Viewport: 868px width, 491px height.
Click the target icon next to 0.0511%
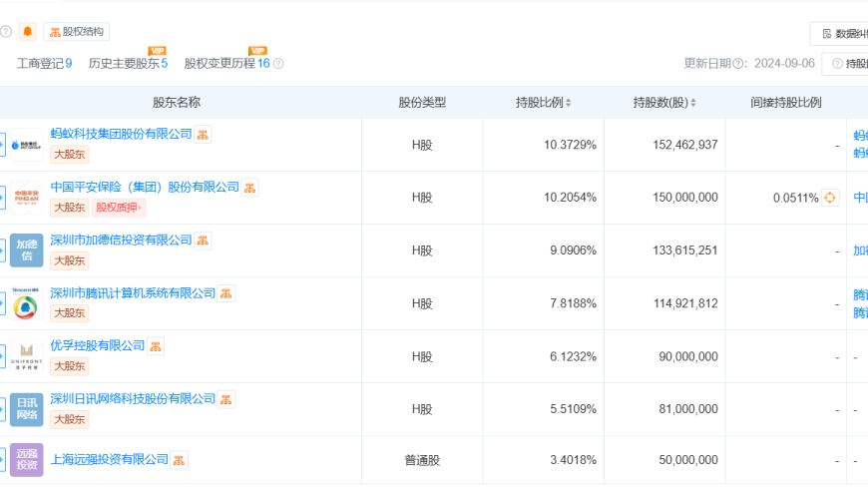pyautogui.click(x=830, y=198)
